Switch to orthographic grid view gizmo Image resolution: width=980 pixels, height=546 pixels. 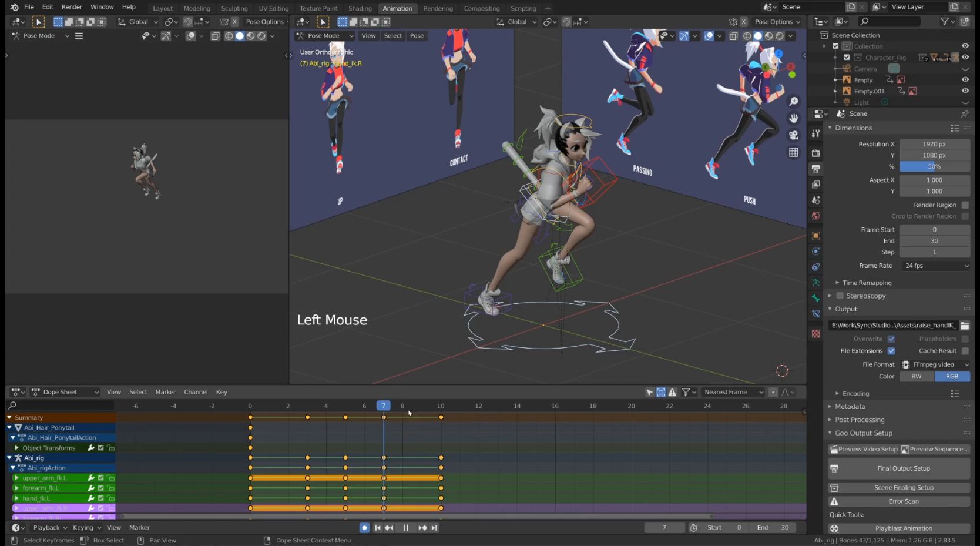click(793, 152)
